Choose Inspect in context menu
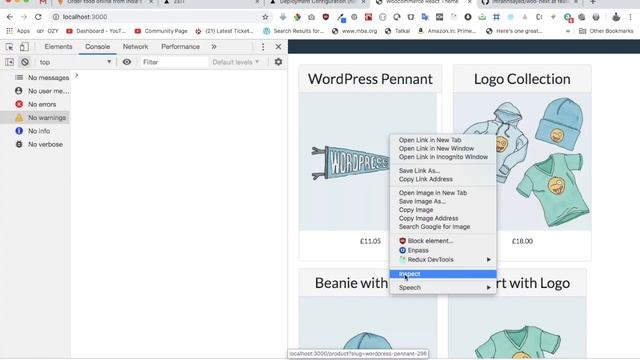Image resolution: width=640 pixels, height=360 pixels. tap(443, 274)
